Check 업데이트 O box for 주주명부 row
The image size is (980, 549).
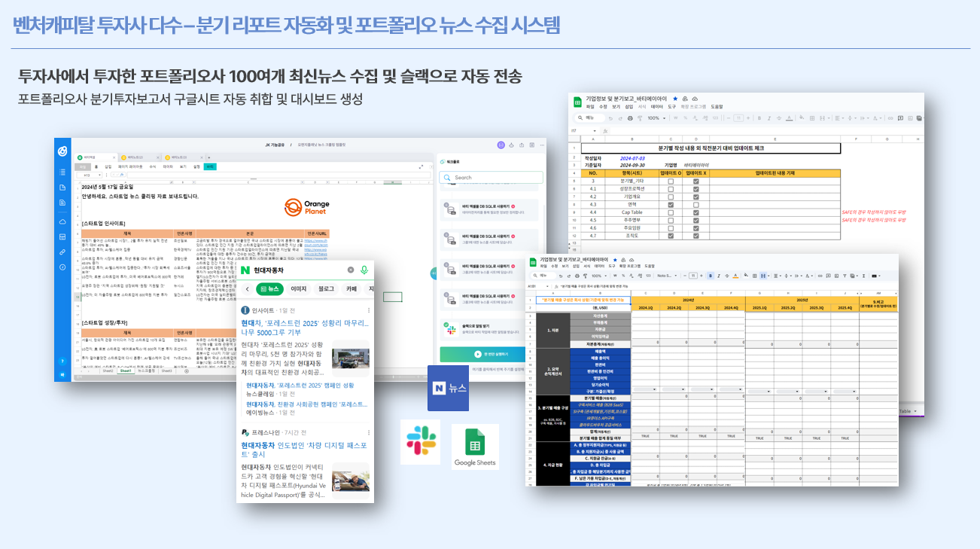671,220
